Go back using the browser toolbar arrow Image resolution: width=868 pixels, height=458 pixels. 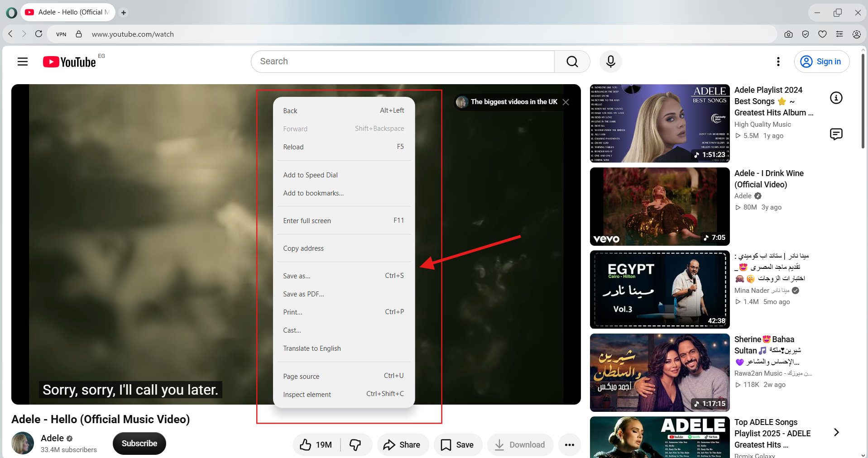(10, 34)
